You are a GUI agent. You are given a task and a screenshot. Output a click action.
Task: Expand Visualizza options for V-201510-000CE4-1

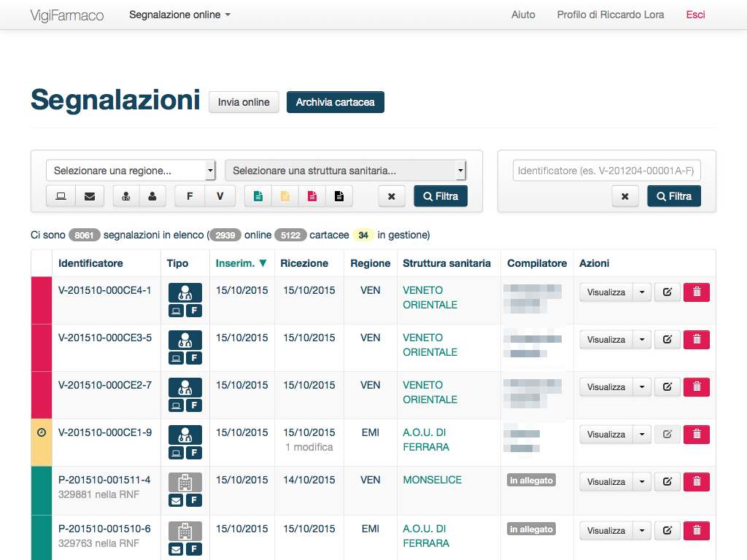point(642,292)
